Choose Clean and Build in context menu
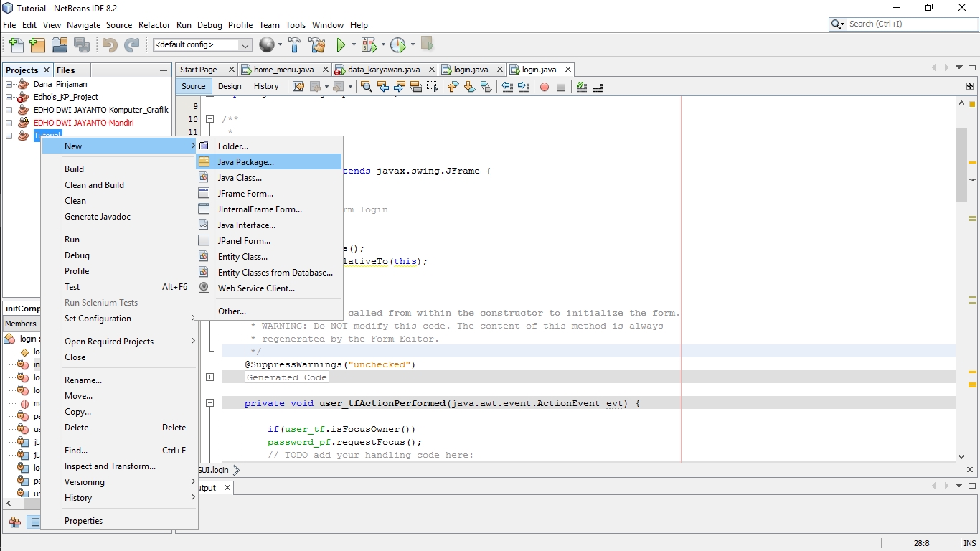The width and height of the screenshot is (980, 551). [119, 185]
